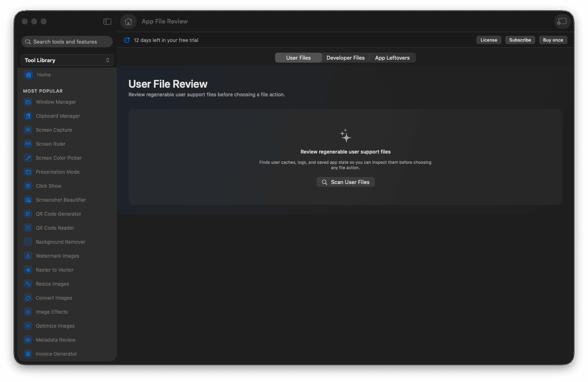588x382 pixels.
Task: Click the Background Remover icon
Action: point(28,242)
